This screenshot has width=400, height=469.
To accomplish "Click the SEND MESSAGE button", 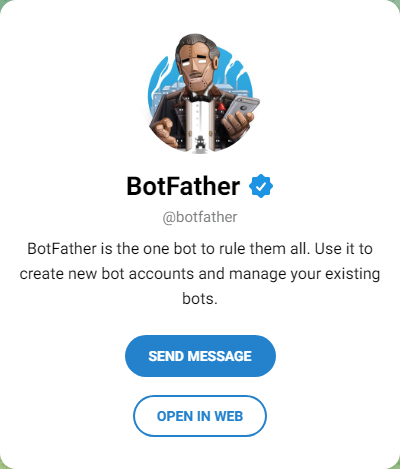I will coord(200,356).
